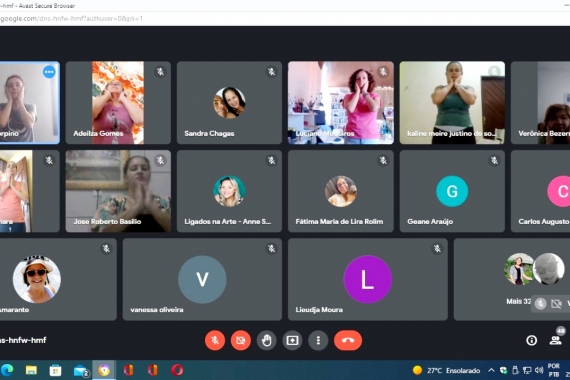Toggle the microphone mute button
The image size is (570, 380).
(215, 340)
